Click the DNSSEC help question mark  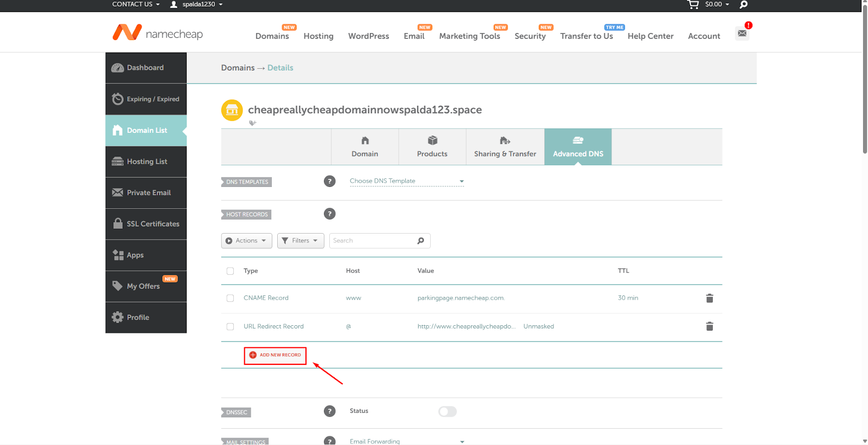pyautogui.click(x=329, y=411)
